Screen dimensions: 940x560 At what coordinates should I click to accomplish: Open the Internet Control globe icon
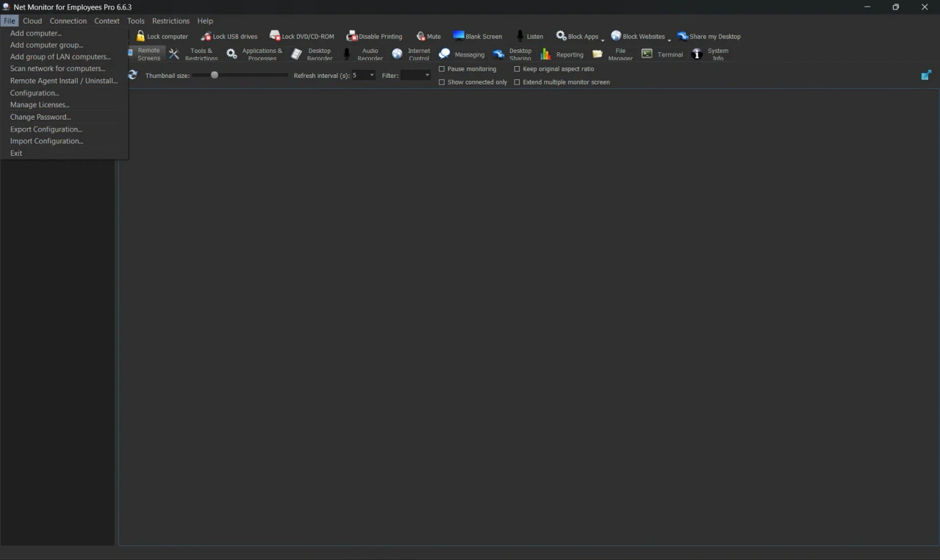tap(398, 54)
